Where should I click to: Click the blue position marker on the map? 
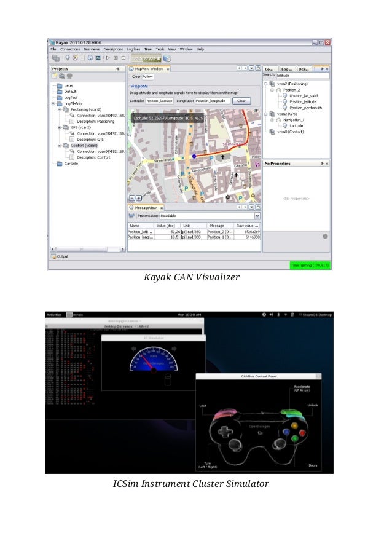pyautogui.click(x=194, y=156)
